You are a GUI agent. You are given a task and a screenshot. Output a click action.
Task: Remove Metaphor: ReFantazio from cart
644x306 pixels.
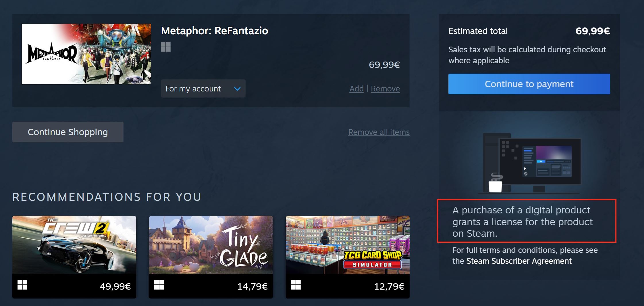click(385, 89)
